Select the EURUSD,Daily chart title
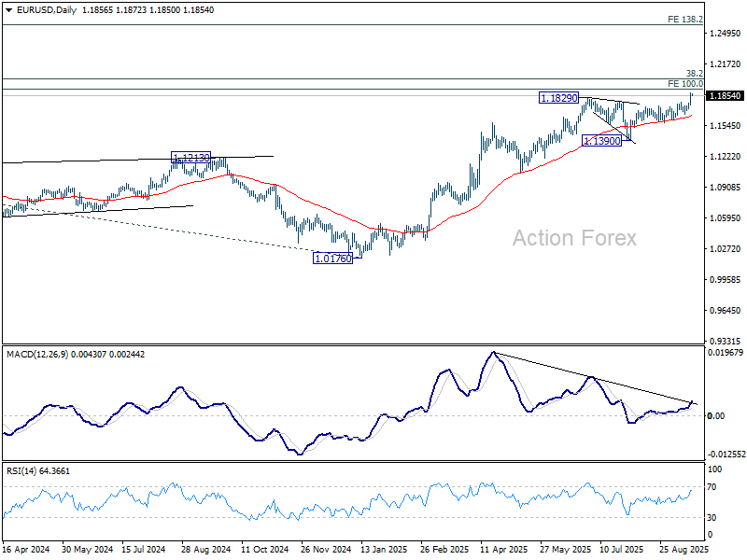 point(46,10)
